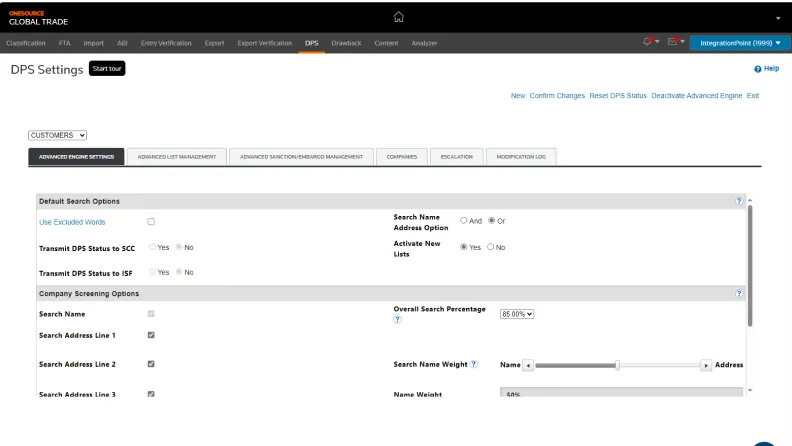Open the notifications bell icon

[648, 42]
